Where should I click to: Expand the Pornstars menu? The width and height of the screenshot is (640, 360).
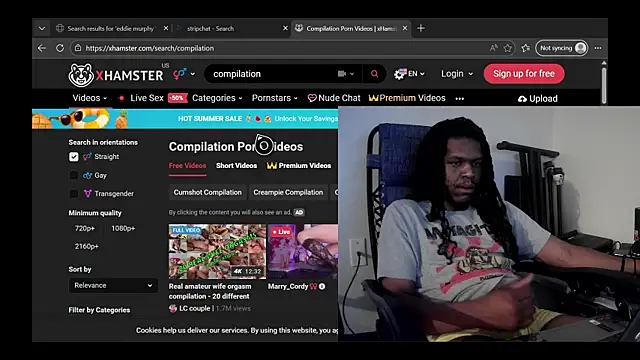click(275, 98)
